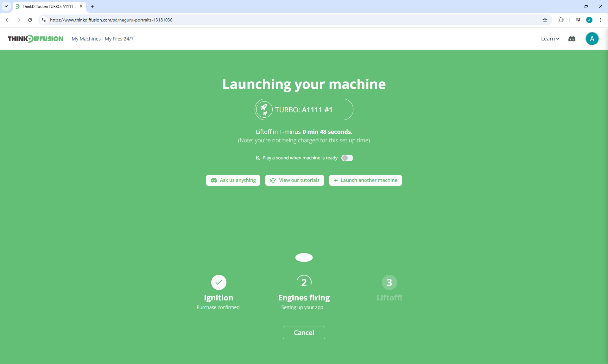This screenshot has width=608, height=364.
Task: Click the Play a sound label text
Action: (300, 158)
